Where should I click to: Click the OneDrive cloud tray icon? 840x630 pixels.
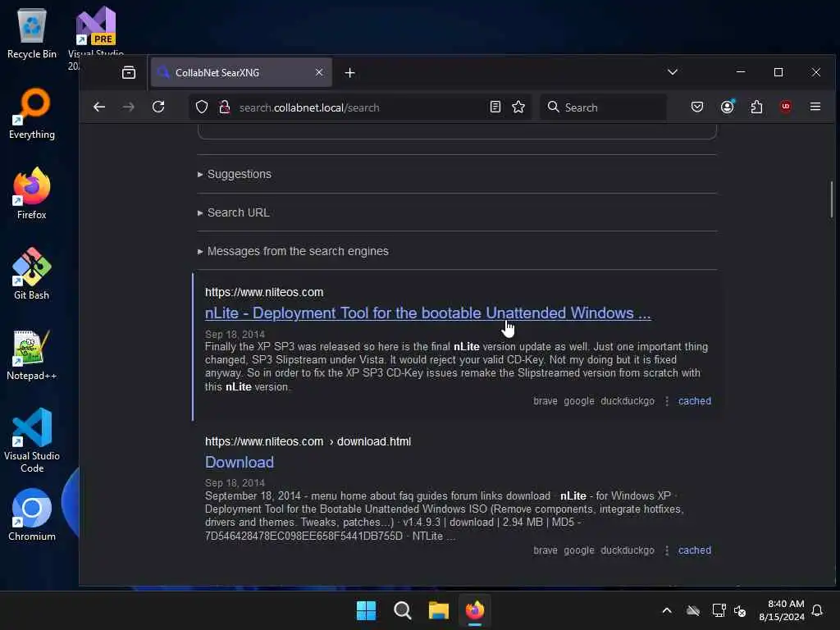click(692, 610)
